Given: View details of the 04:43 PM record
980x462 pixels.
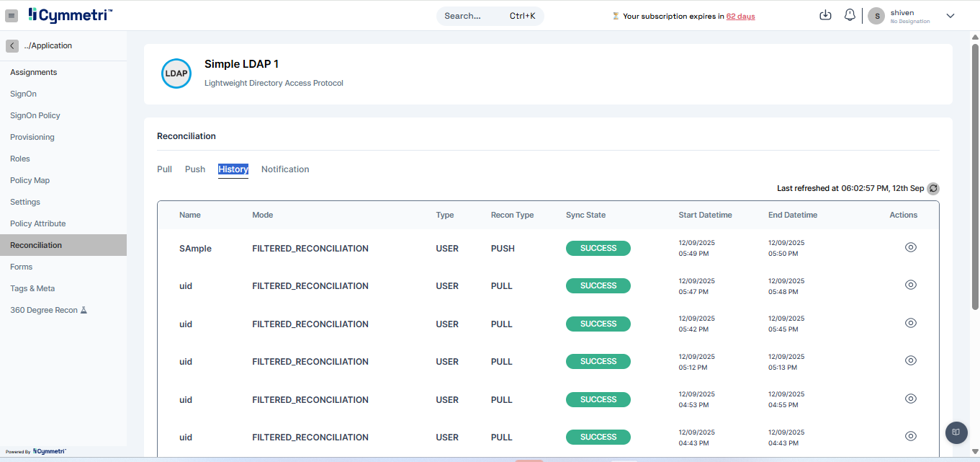Looking at the screenshot, I should tap(910, 436).
